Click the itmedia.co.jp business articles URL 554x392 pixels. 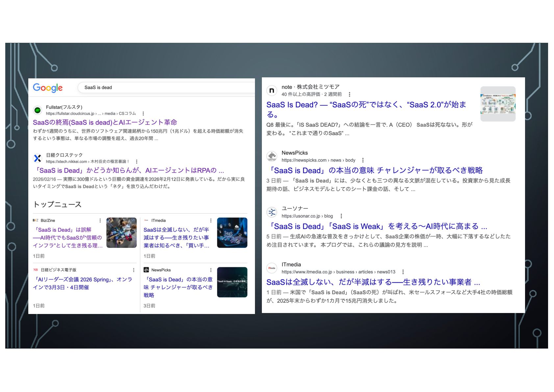coord(339,272)
